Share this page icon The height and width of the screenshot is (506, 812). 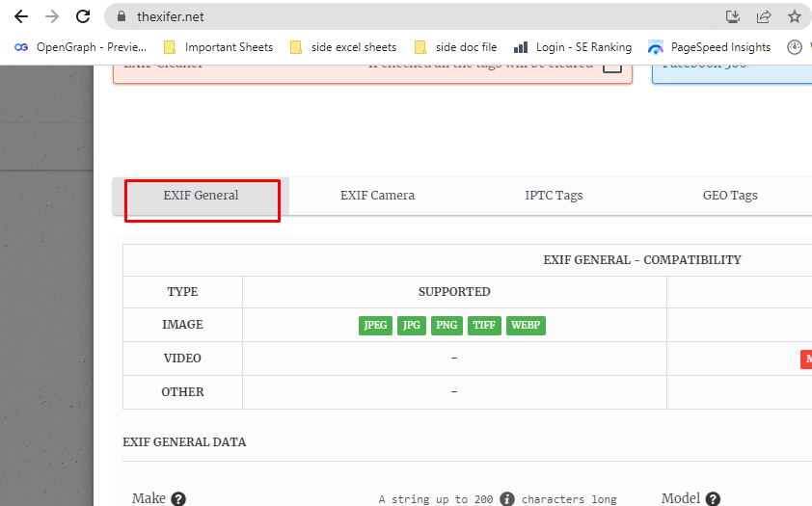pos(764,16)
